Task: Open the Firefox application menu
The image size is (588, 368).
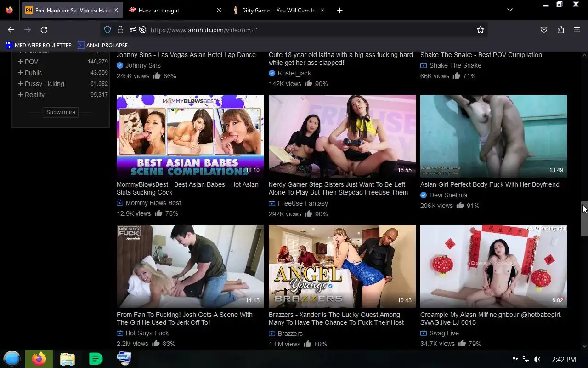Action: coord(577,29)
